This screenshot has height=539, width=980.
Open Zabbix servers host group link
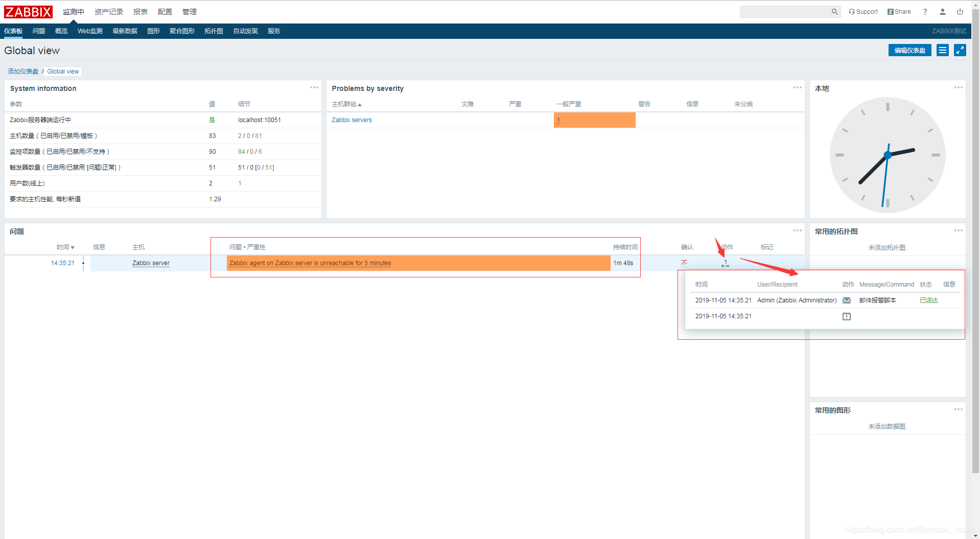tap(352, 120)
